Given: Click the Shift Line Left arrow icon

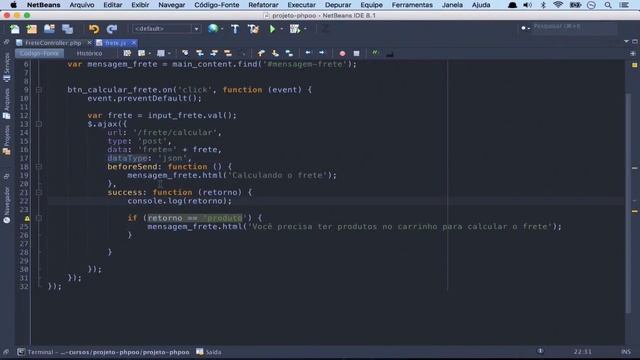Looking at the screenshot, I should [x=308, y=53].
